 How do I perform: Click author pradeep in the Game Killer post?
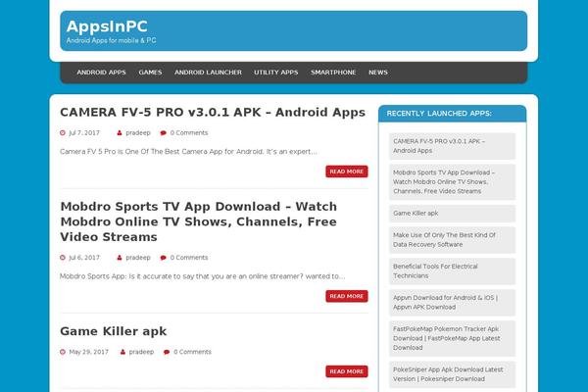141,352
